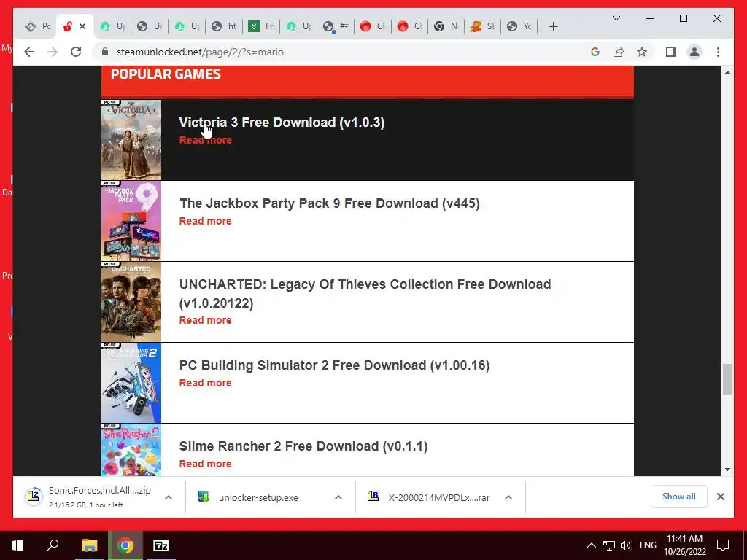The height and width of the screenshot is (560, 747).
Task: Click the Chrome taskbar icon
Action: pos(125,545)
